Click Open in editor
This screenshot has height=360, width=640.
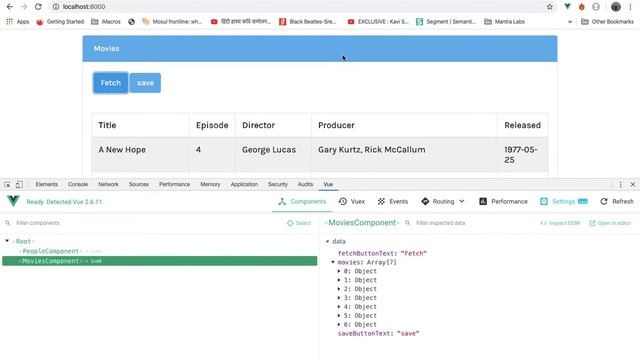[x=610, y=223]
